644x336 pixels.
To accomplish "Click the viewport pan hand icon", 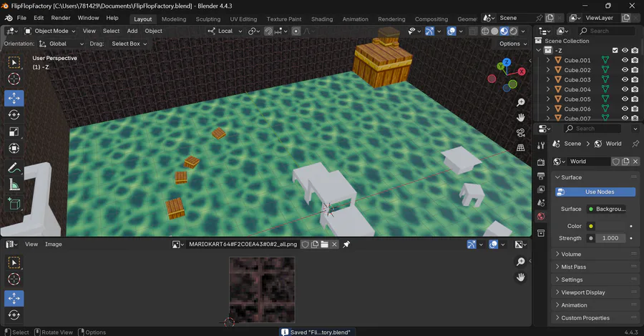I will [521, 118].
